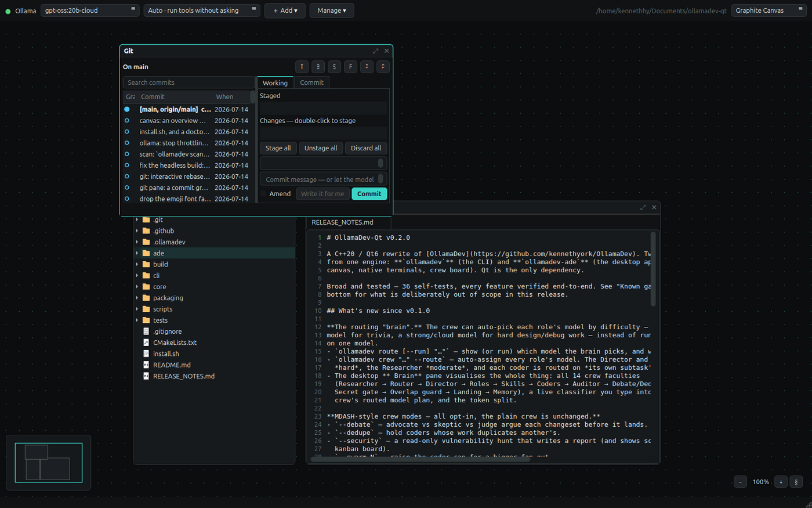Viewport: 812px width, 508px height.
Task: Expand the Git pane to full size
Action: click(375, 51)
